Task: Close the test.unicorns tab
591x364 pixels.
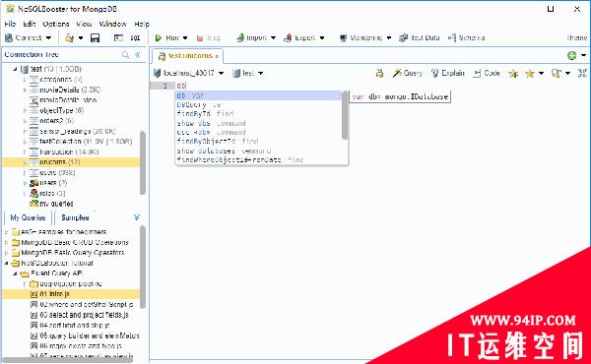Action: (x=217, y=56)
